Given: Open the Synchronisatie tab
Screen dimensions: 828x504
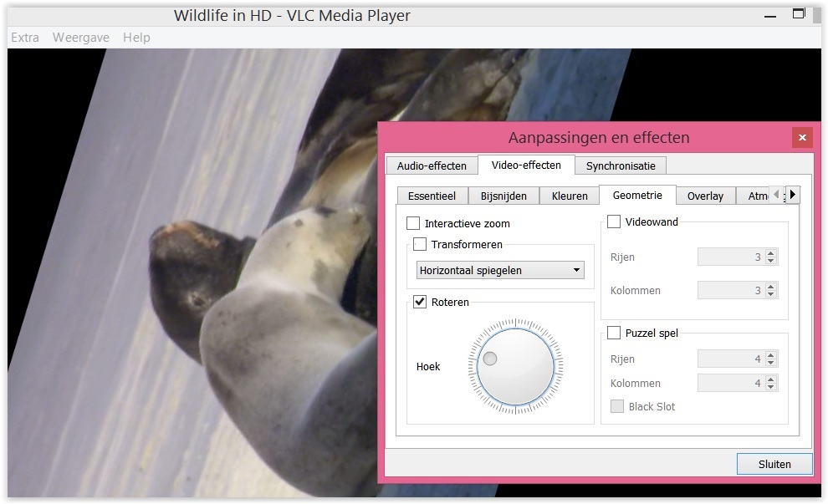Looking at the screenshot, I should pyautogui.click(x=621, y=165).
